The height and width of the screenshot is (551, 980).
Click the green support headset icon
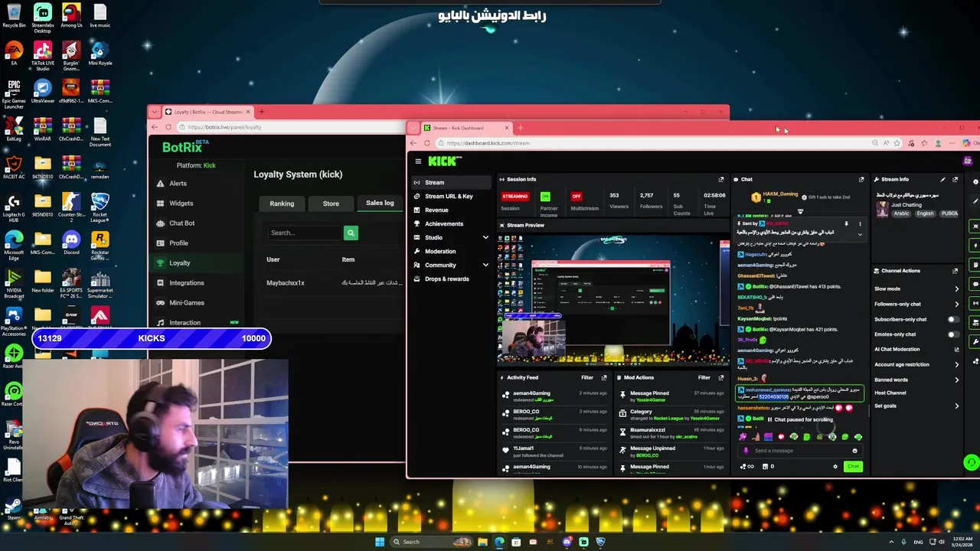[971, 462]
